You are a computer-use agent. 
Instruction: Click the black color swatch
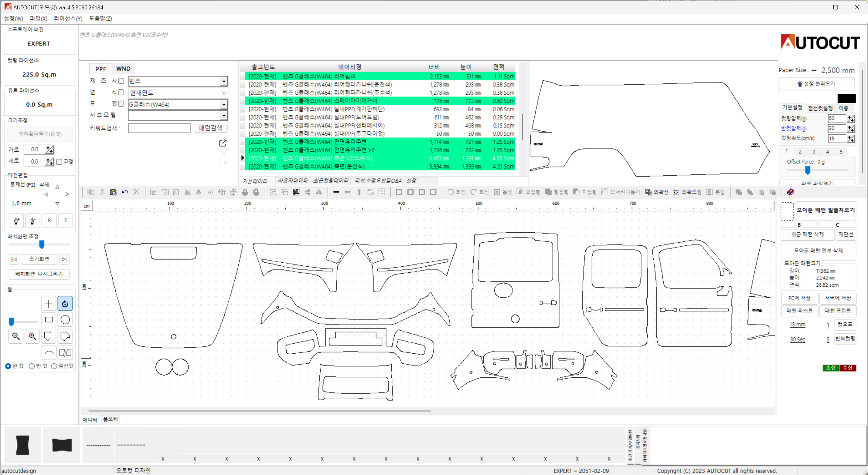[x=846, y=98]
